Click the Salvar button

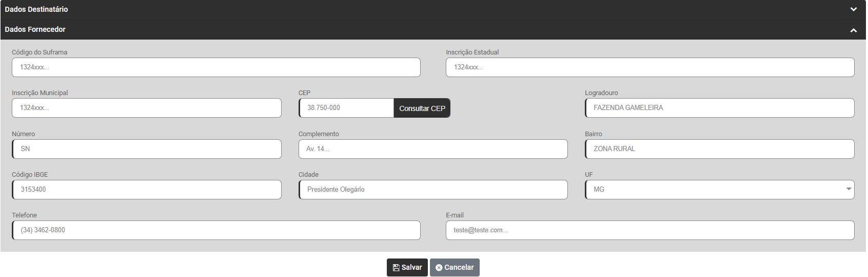coord(407,267)
